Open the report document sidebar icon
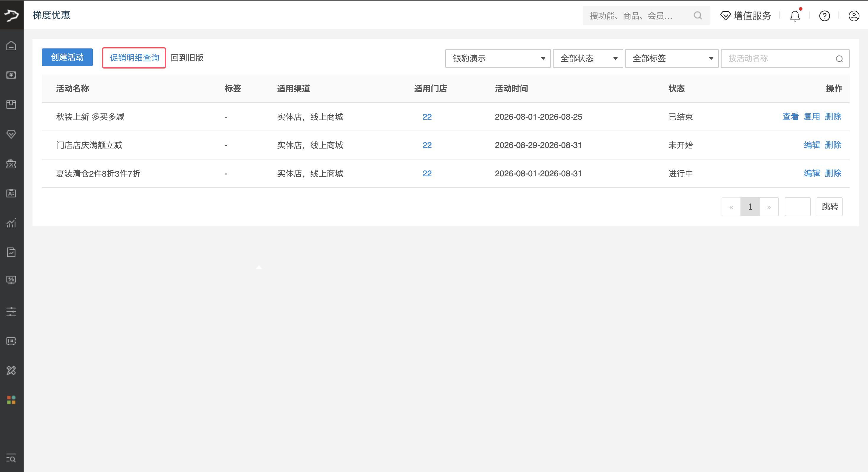868x472 pixels. [x=11, y=252]
